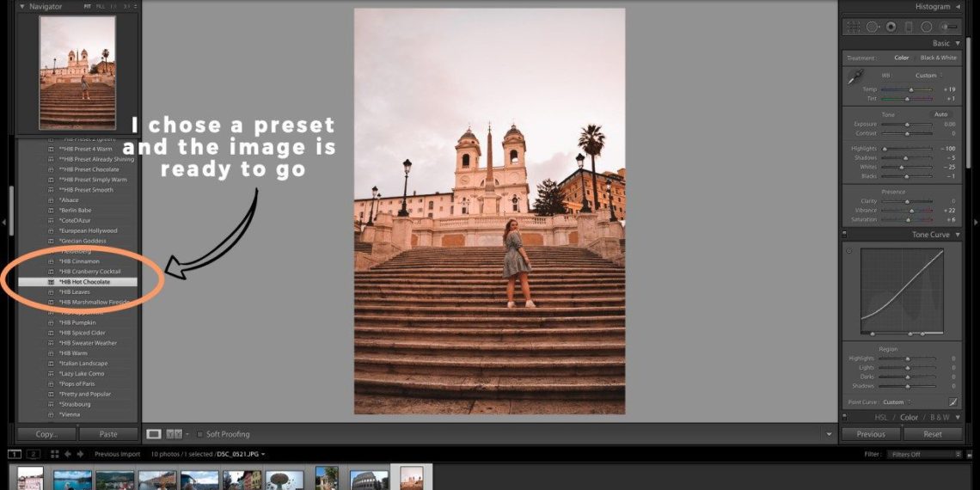Screen dimensions: 980x490
Task: Click the Colosseum thumbnail in filmstrip
Action: (370, 480)
